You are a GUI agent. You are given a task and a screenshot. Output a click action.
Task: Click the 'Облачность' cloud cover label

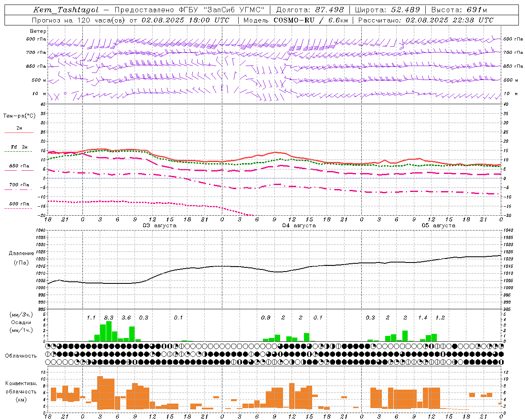21,356
